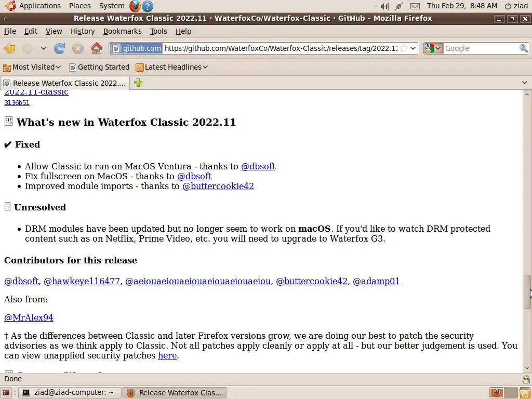Viewport: 532px width, 399px height.
Task: Open the Getting Started bookmark
Action: [x=99, y=67]
